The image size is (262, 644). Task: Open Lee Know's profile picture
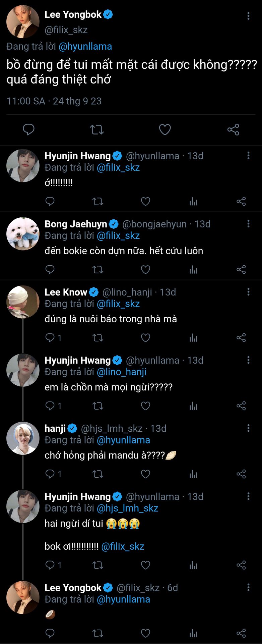click(x=23, y=302)
